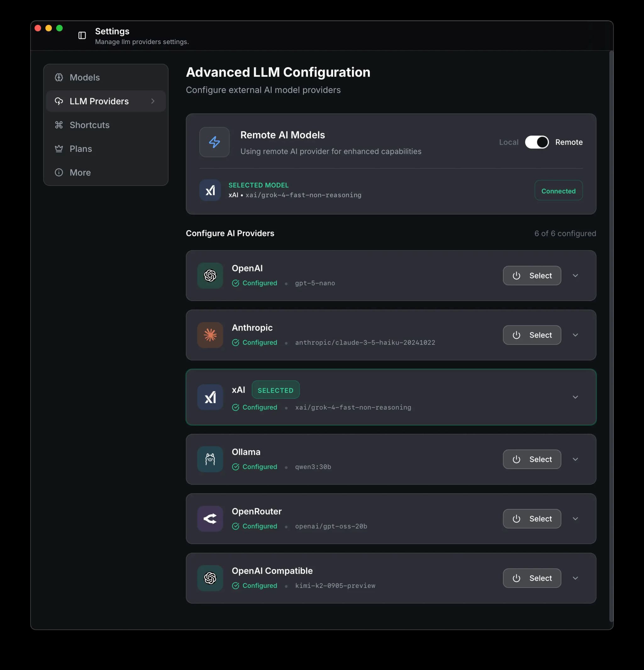Image resolution: width=644 pixels, height=670 pixels.
Task: Click the OpenRouter logo icon
Action: tap(210, 519)
